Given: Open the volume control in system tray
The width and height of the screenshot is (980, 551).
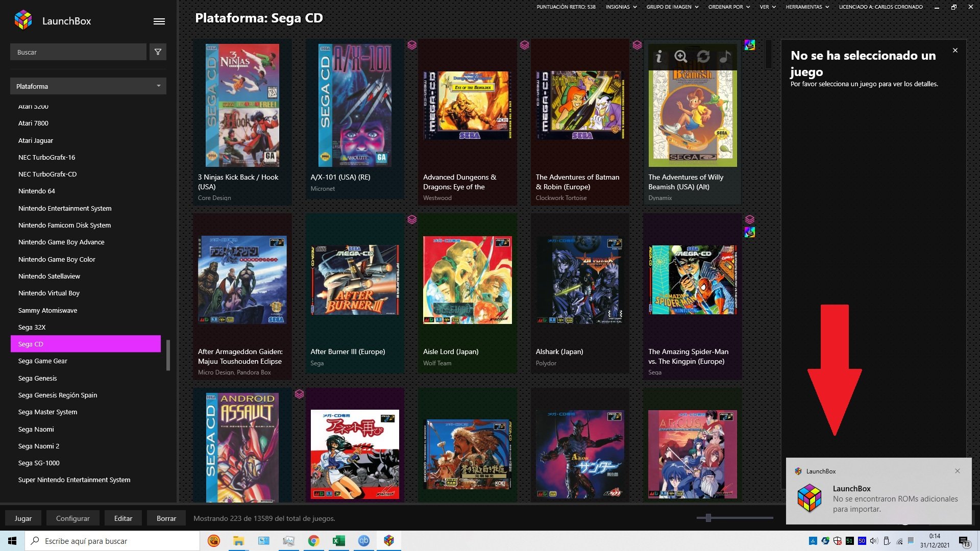Looking at the screenshot, I should tap(874, 541).
